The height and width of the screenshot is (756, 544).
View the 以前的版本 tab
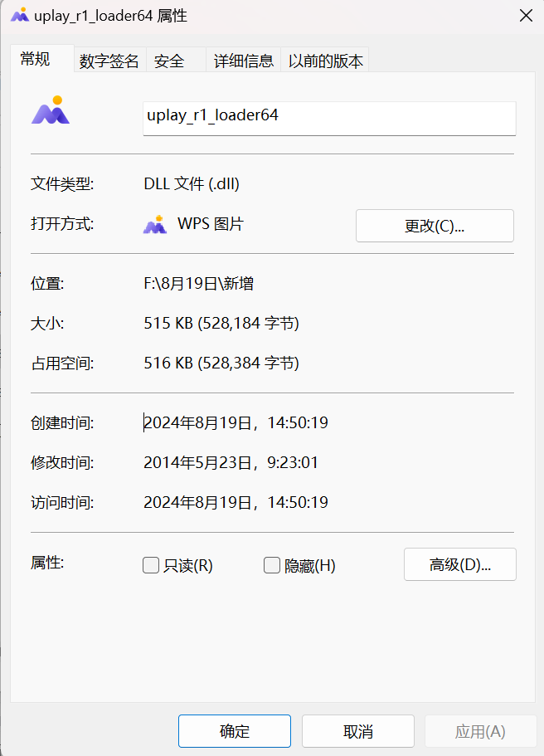(325, 61)
